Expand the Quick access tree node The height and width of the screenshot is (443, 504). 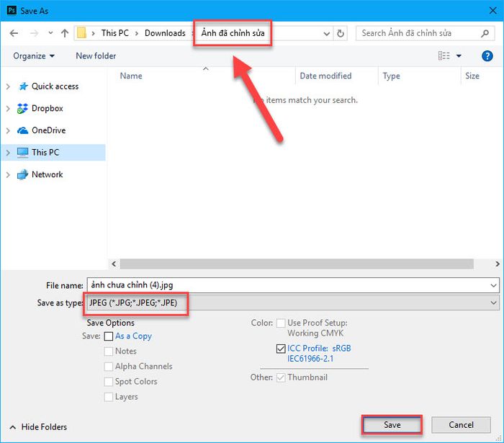coord(9,86)
